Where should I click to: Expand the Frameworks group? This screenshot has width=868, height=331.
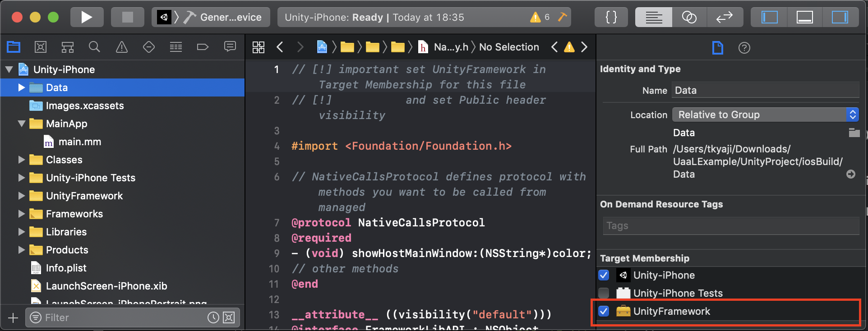(21, 214)
